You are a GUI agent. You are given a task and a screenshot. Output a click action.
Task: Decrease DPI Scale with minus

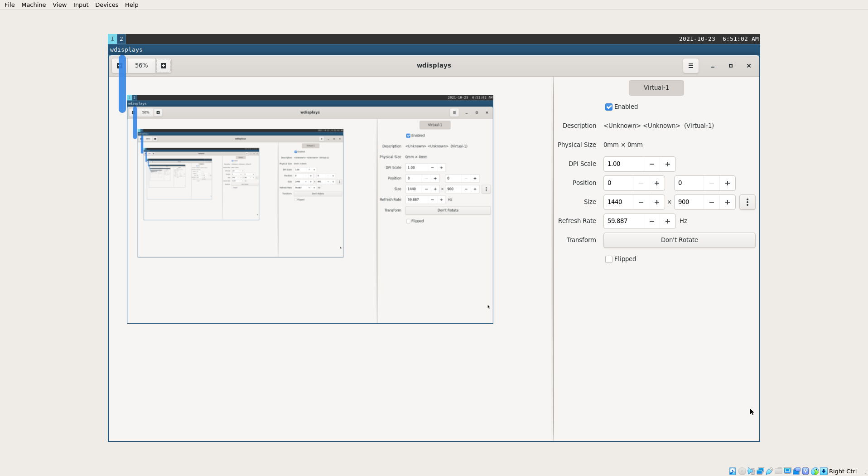click(x=652, y=164)
